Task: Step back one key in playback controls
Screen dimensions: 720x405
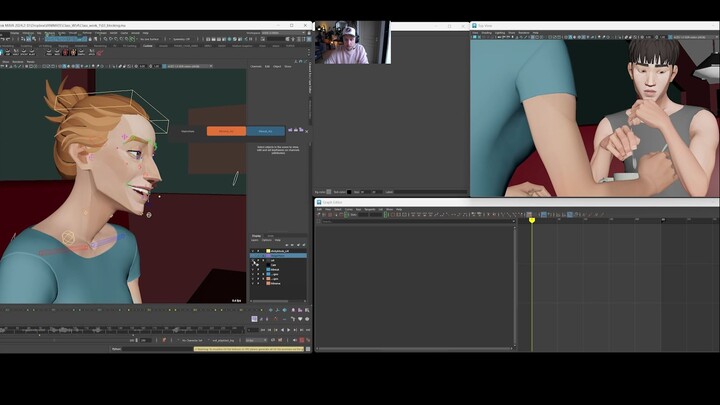Action: tap(276, 330)
